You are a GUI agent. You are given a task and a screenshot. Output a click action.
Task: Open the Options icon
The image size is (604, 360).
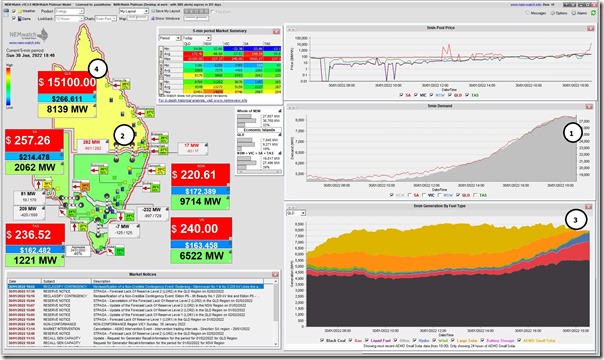[x=552, y=13]
